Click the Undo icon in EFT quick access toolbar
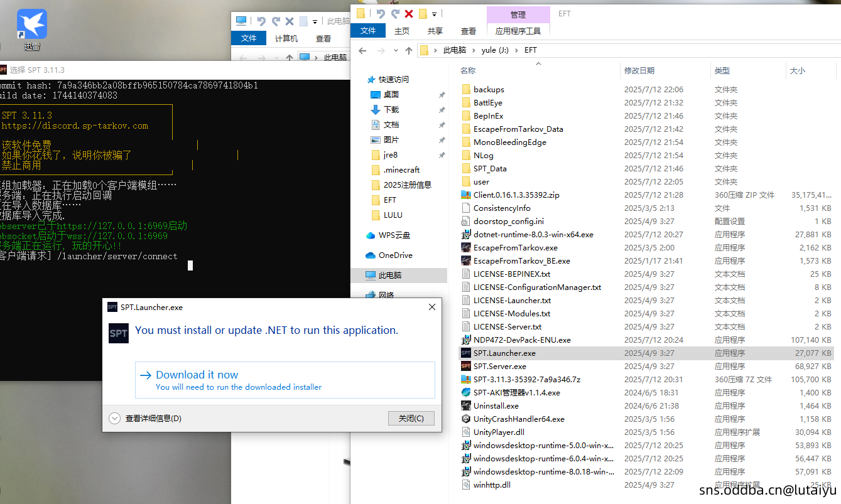Image resolution: width=841 pixels, height=504 pixels. click(x=381, y=13)
